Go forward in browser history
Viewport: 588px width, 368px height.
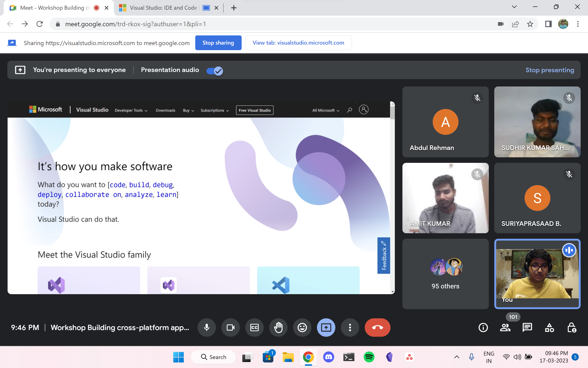pyautogui.click(x=25, y=24)
